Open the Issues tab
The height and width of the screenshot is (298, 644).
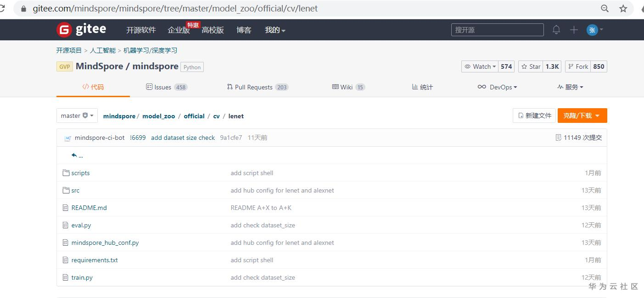167,87
